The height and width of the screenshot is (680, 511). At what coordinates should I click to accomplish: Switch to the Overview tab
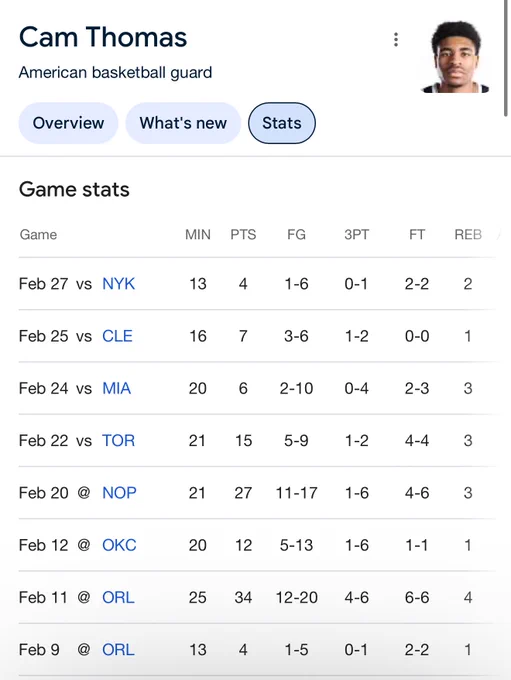[69, 123]
